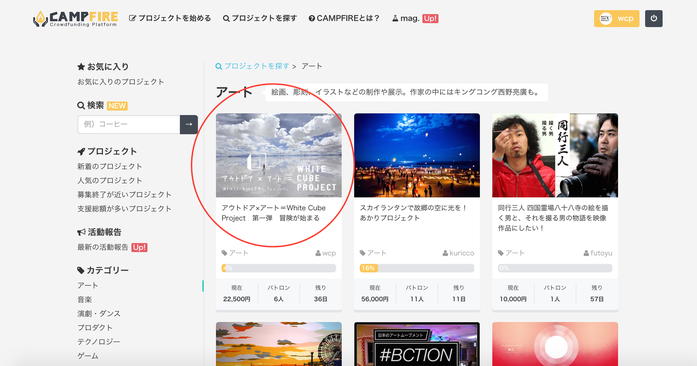Screen dimensions: 697x366
Task: Click the 0% funding progress bar
Action: pos(555,268)
